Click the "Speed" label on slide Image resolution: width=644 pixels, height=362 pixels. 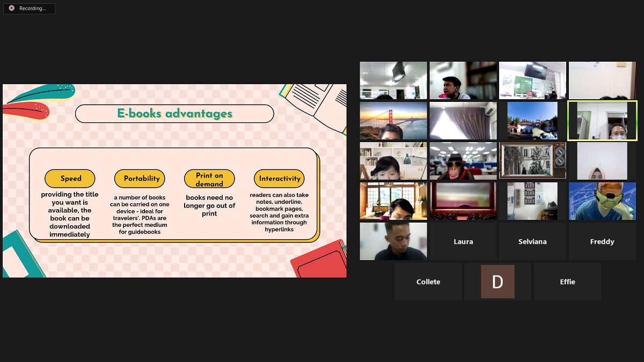click(x=70, y=179)
